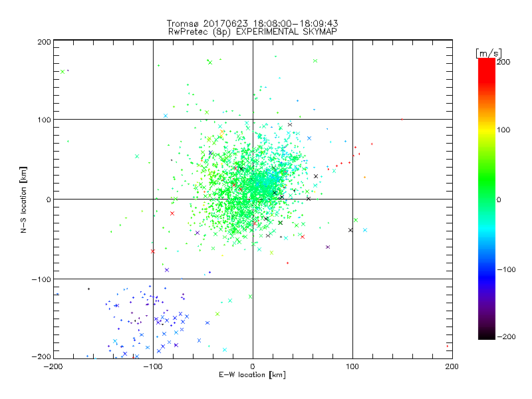Select the -200 label beside the colorbar
This screenshot has width=532, height=399.
point(506,336)
